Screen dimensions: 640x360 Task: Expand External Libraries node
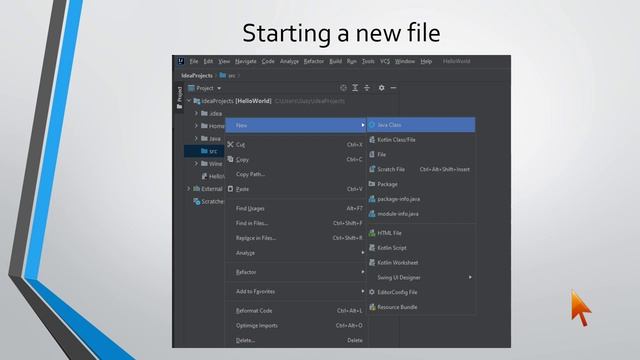189,189
